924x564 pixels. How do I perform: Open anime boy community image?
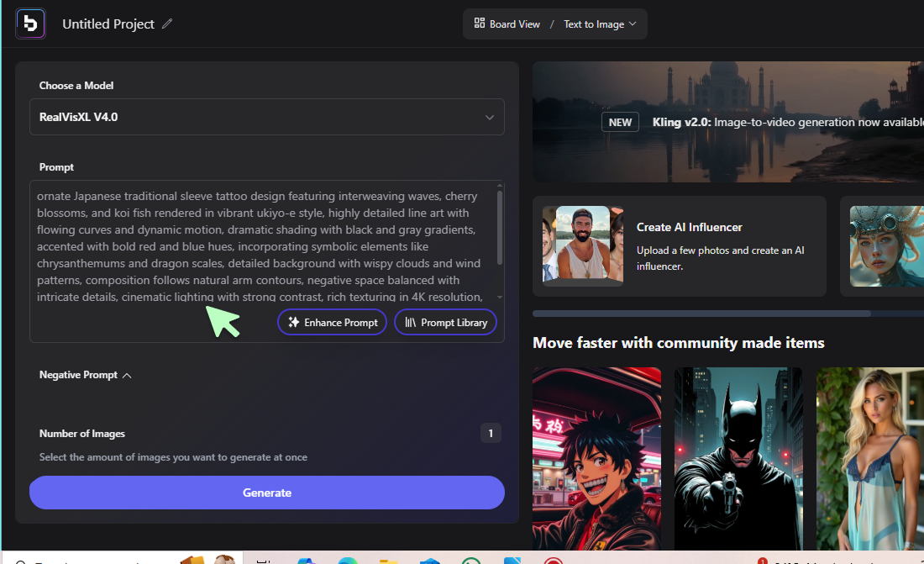coord(596,459)
